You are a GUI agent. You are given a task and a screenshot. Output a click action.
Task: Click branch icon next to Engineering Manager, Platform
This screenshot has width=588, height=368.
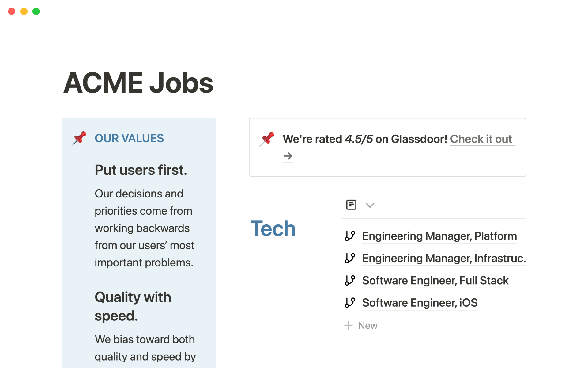pos(350,236)
